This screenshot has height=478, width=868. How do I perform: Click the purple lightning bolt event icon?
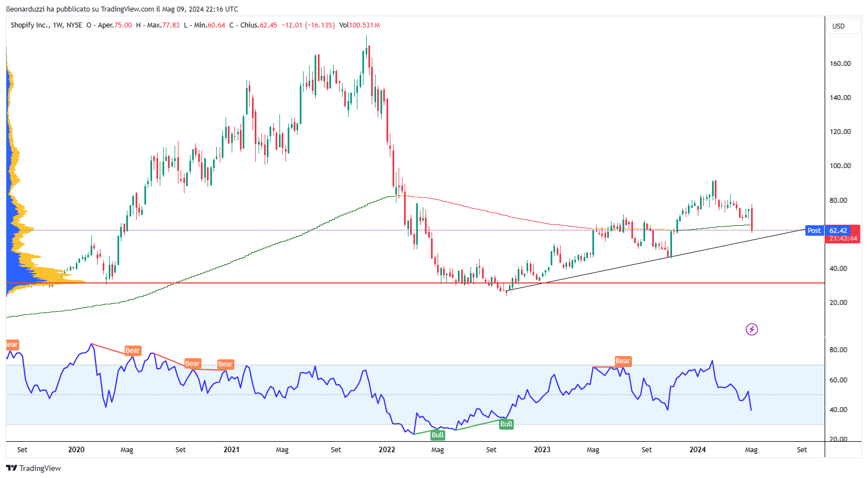tap(752, 329)
